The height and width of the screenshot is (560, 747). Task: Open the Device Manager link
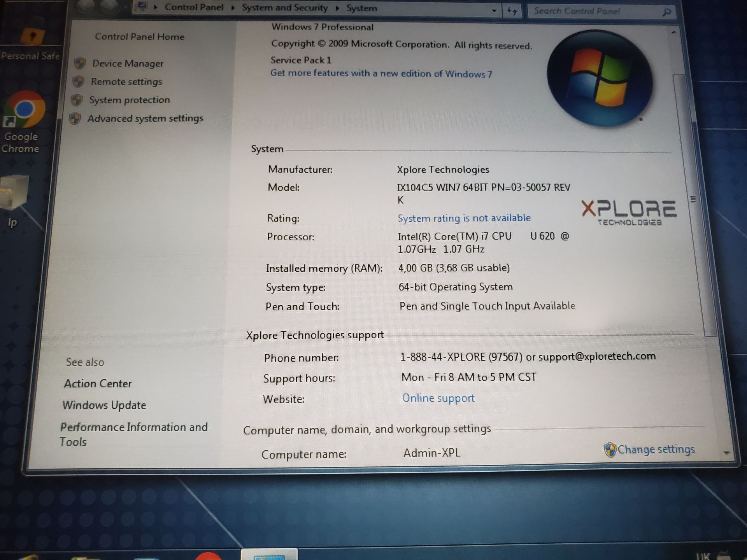coord(128,63)
